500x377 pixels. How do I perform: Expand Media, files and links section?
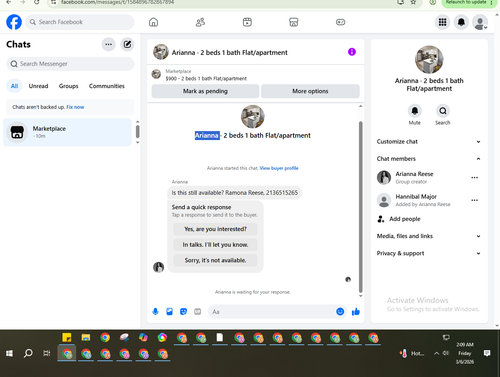point(429,236)
